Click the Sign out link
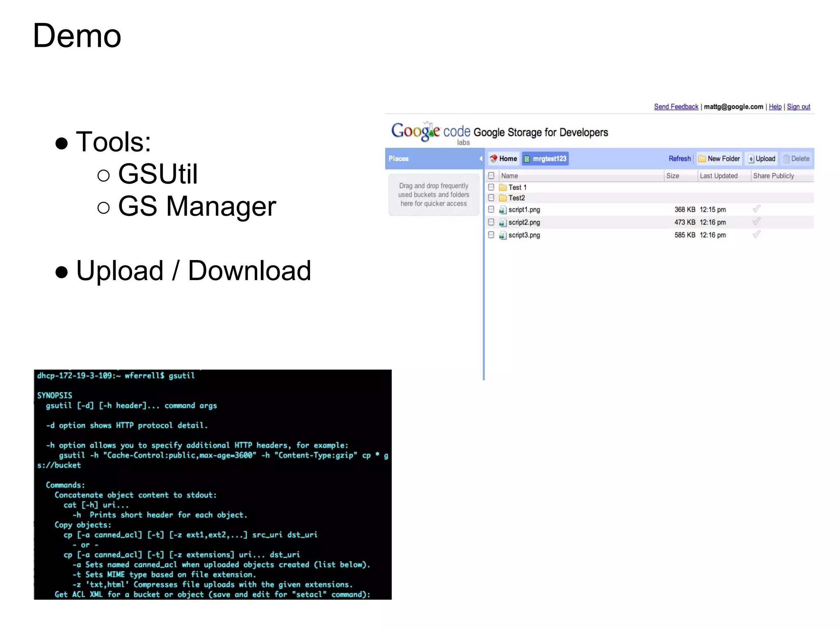The height and width of the screenshot is (630, 840). click(x=798, y=107)
